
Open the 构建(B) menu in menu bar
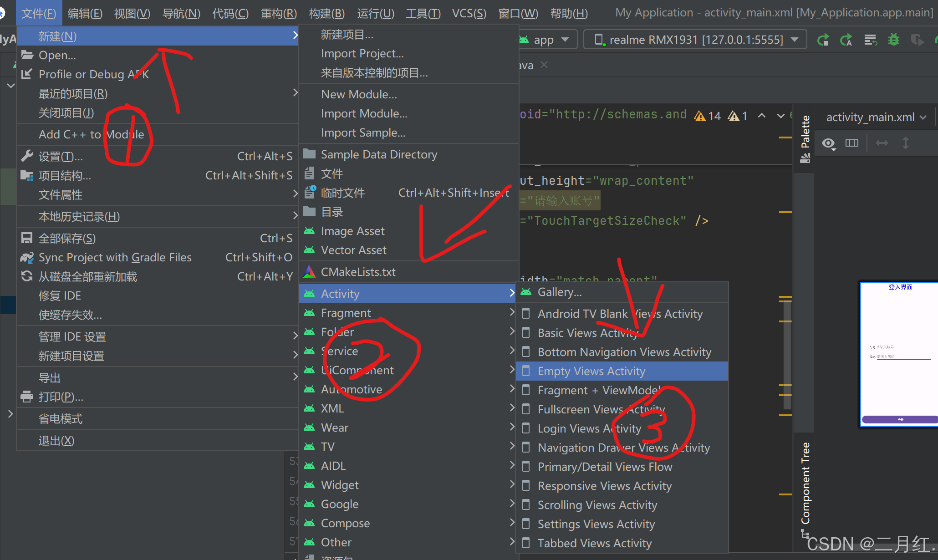(326, 13)
